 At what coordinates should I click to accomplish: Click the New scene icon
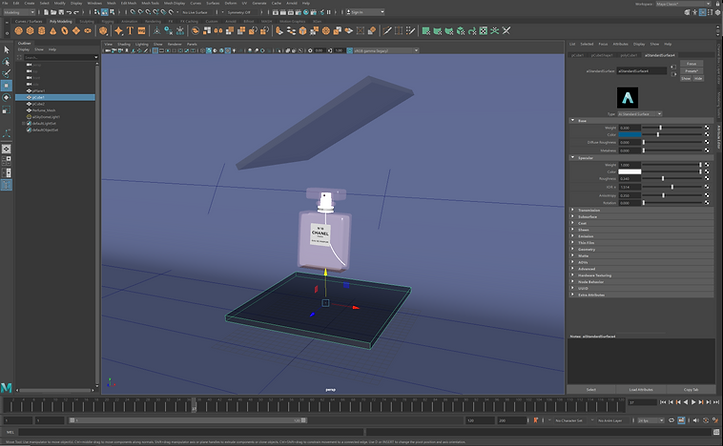coord(46,12)
